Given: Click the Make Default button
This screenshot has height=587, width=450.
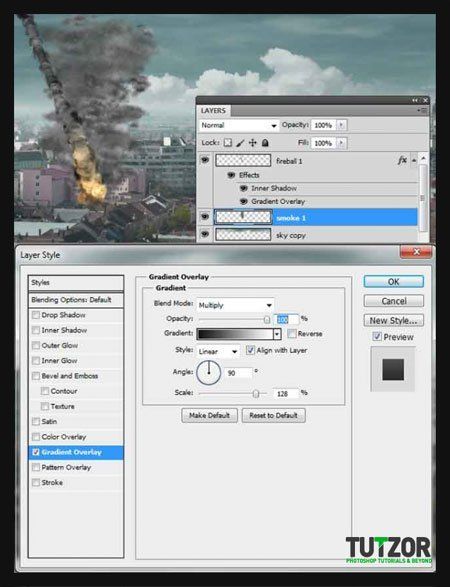Looking at the screenshot, I should point(209,416).
